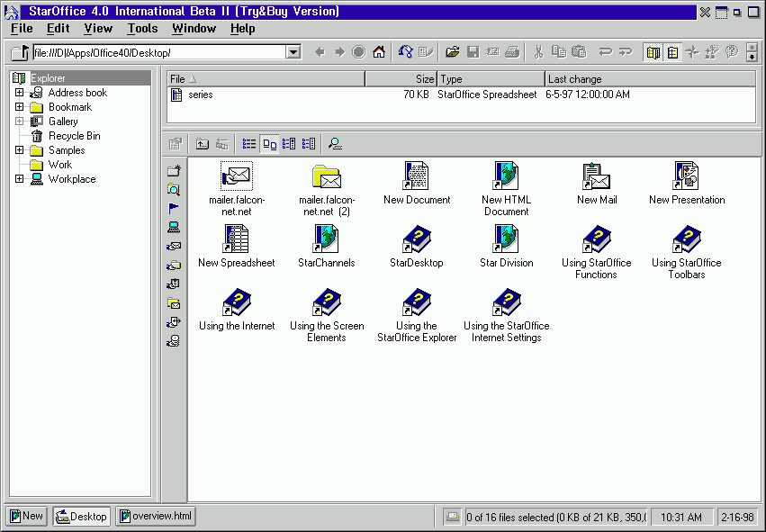Click the Stop loading octagon icon
766x532 pixels.
[359, 52]
